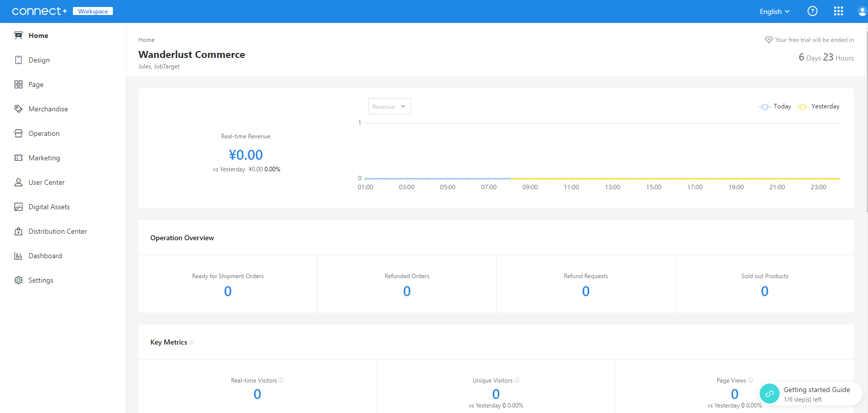
Task: Click the Merchandise tag icon
Action: pyautogui.click(x=18, y=109)
